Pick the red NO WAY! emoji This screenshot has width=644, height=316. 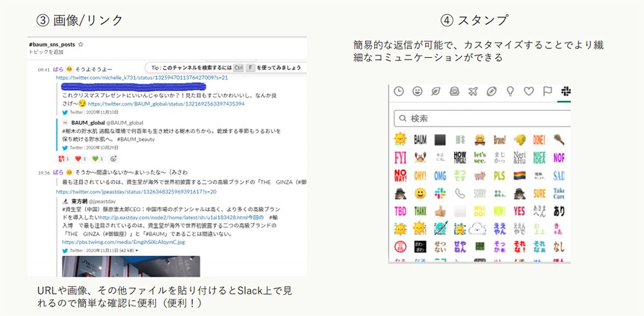click(400, 176)
